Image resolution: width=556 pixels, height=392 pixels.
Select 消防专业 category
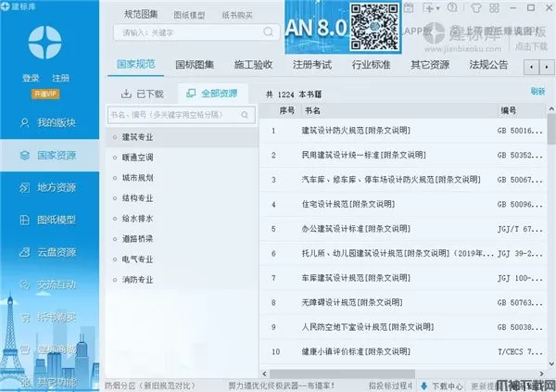coord(182,280)
